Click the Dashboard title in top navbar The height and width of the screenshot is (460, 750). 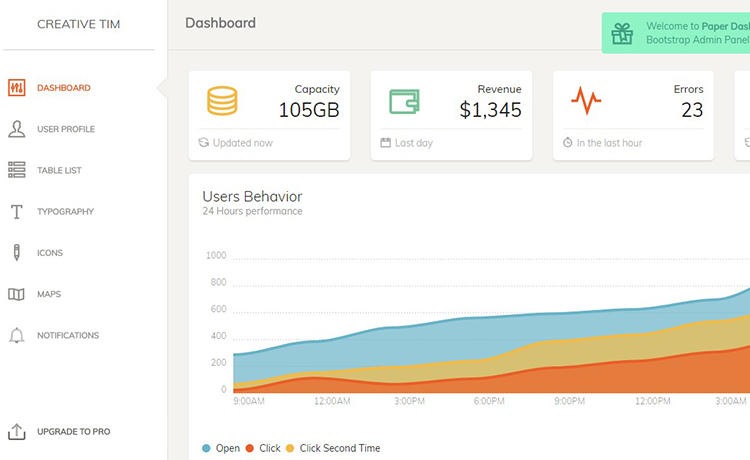click(221, 23)
